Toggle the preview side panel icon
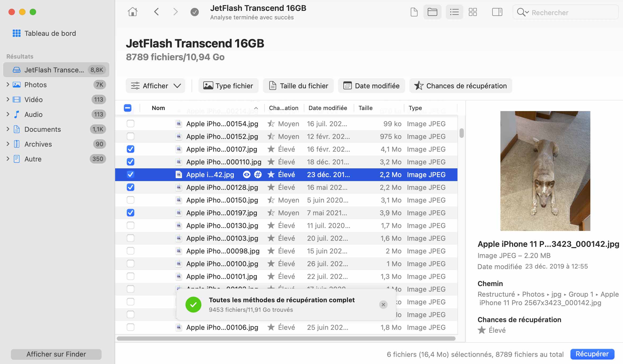Image resolution: width=623 pixels, height=364 pixels. [497, 12]
